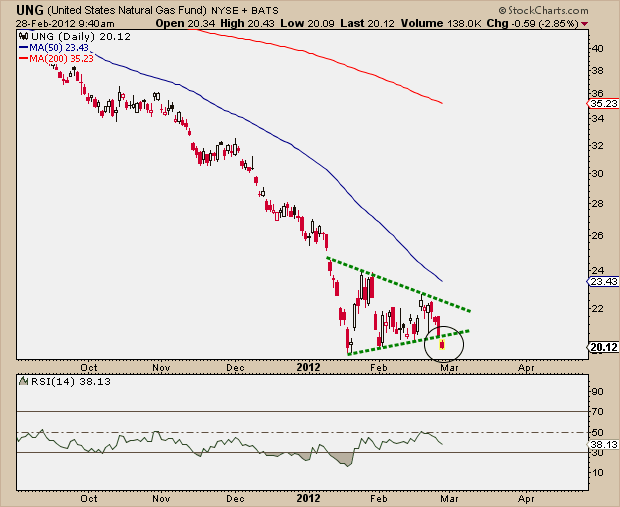Click the StockCharts.com copyright label
The width and height of the screenshot is (620, 507).
[543, 10]
